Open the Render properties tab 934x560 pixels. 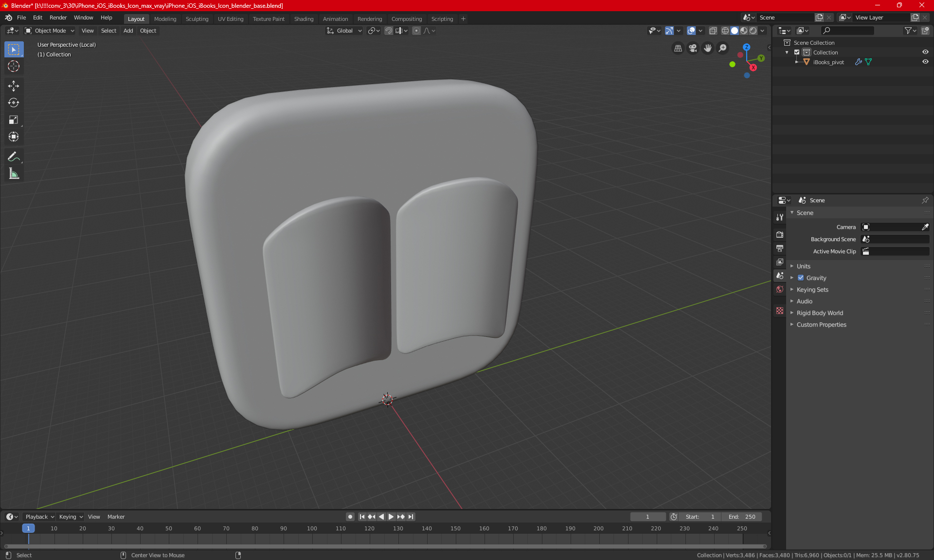pyautogui.click(x=780, y=234)
